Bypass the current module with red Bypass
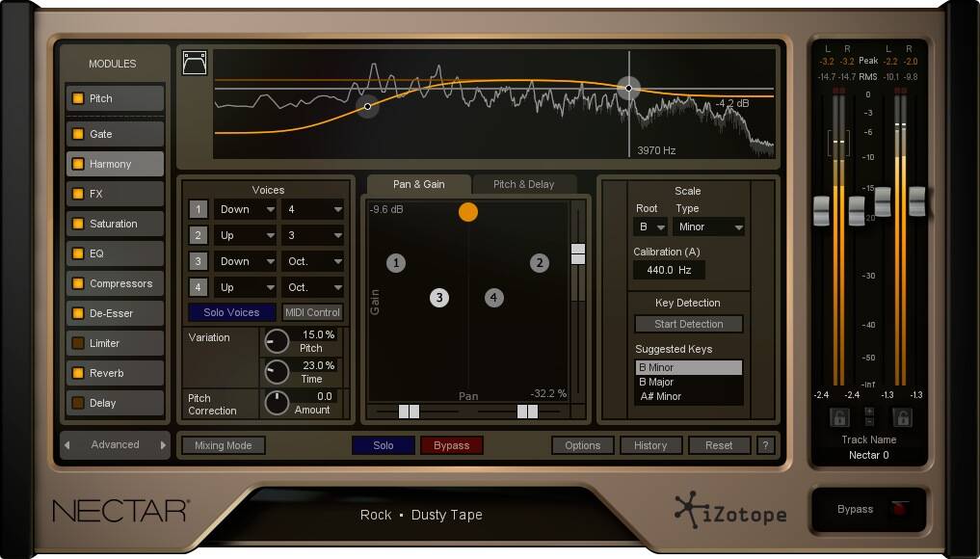The height and width of the screenshot is (559, 980). 451,445
